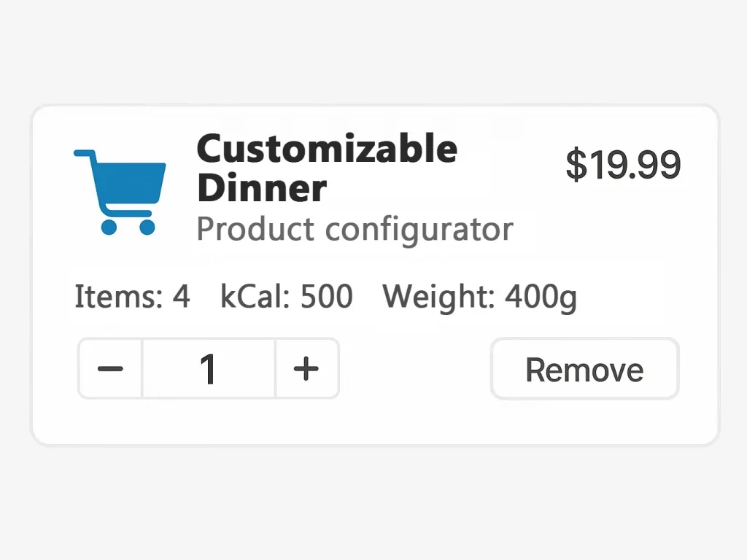Image resolution: width=747 pixels, height=560 pixels.
Task: Open the Customizable Dinner product title
Action: coord(327,168)
